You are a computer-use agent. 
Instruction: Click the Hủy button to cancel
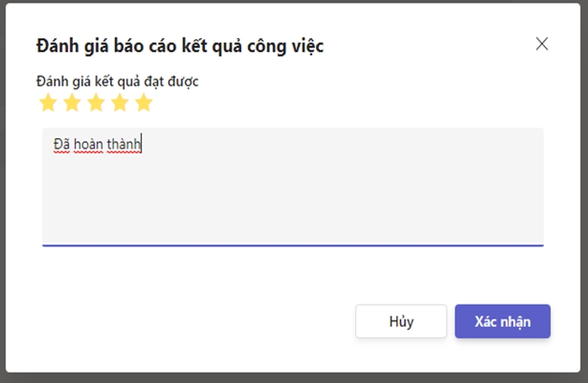point(400,321)
